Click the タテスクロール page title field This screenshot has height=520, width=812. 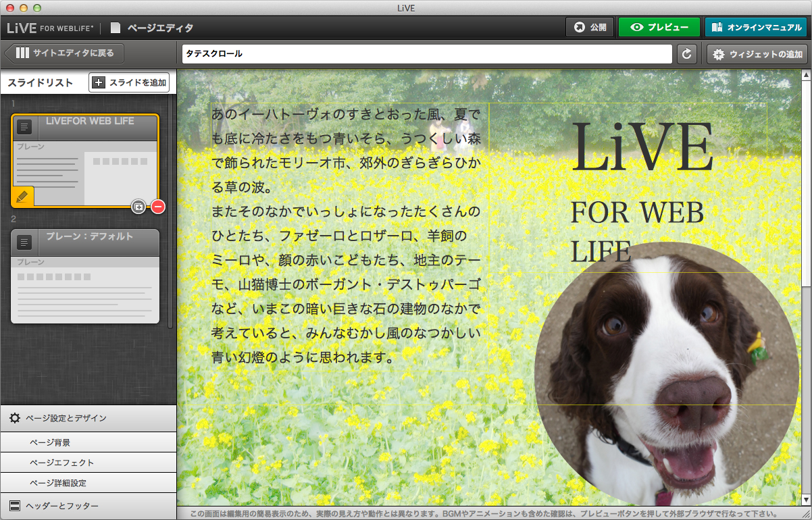point(427,54)
